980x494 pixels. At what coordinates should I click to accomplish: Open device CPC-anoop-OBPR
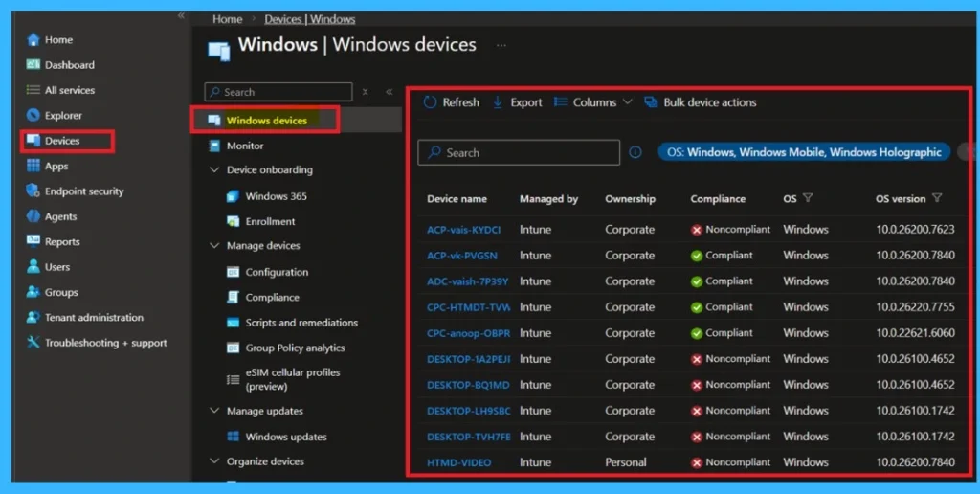click(x=468, y=333)
